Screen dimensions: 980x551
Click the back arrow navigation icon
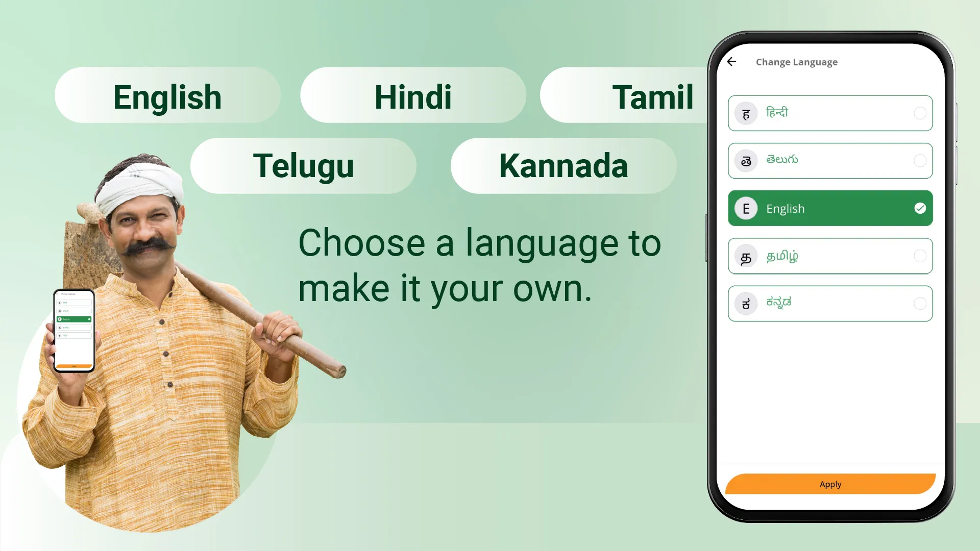point(732,61)
